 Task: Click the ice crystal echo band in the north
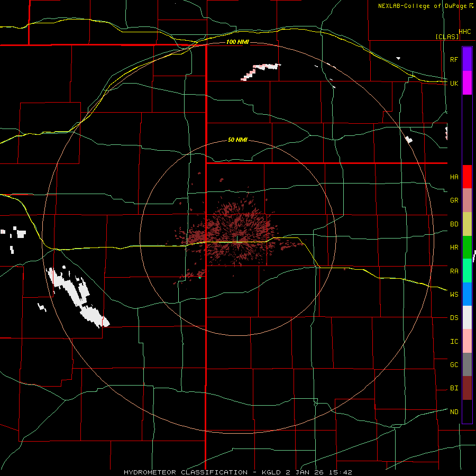260,71
